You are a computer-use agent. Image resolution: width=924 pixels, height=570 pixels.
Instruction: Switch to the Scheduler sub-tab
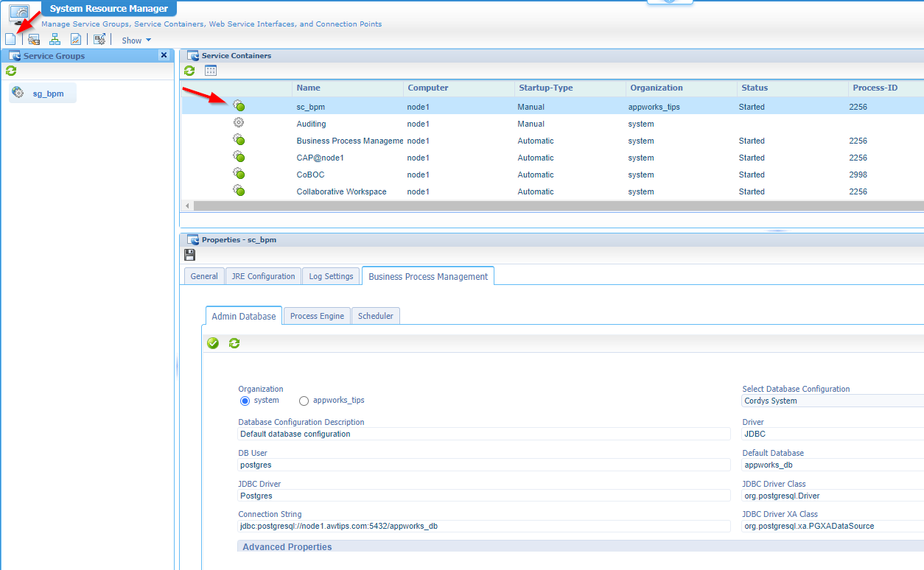point(375,316)
